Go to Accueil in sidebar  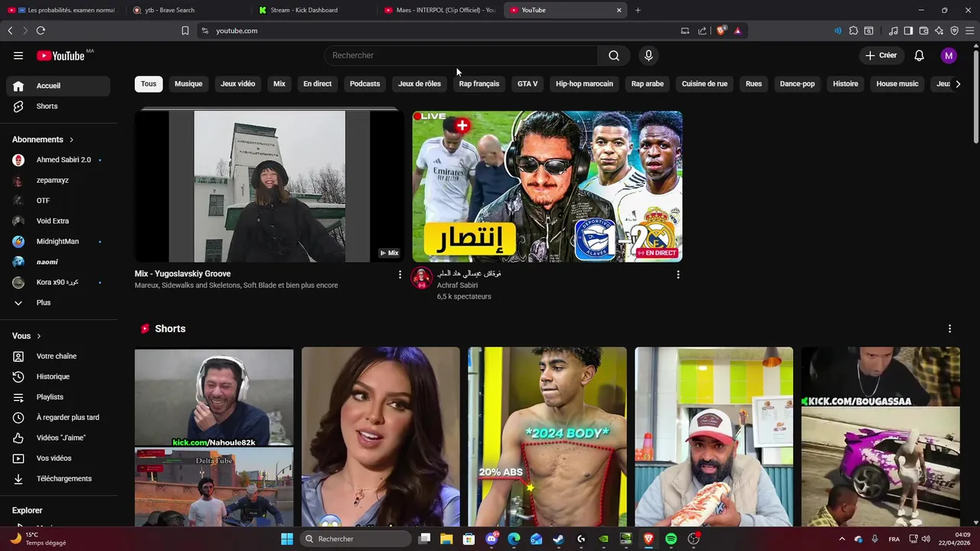tap(58, 86)
